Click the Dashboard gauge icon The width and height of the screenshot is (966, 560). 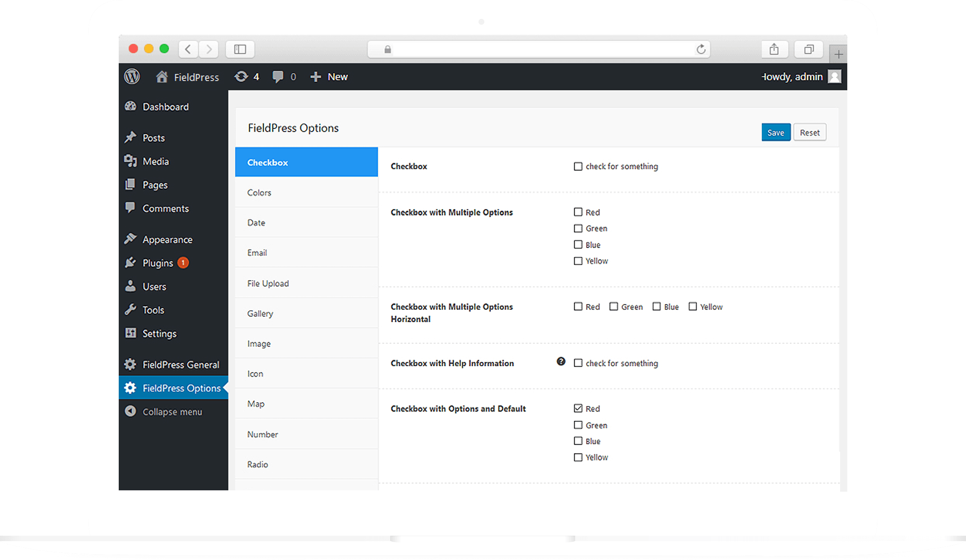coord(130,107)
